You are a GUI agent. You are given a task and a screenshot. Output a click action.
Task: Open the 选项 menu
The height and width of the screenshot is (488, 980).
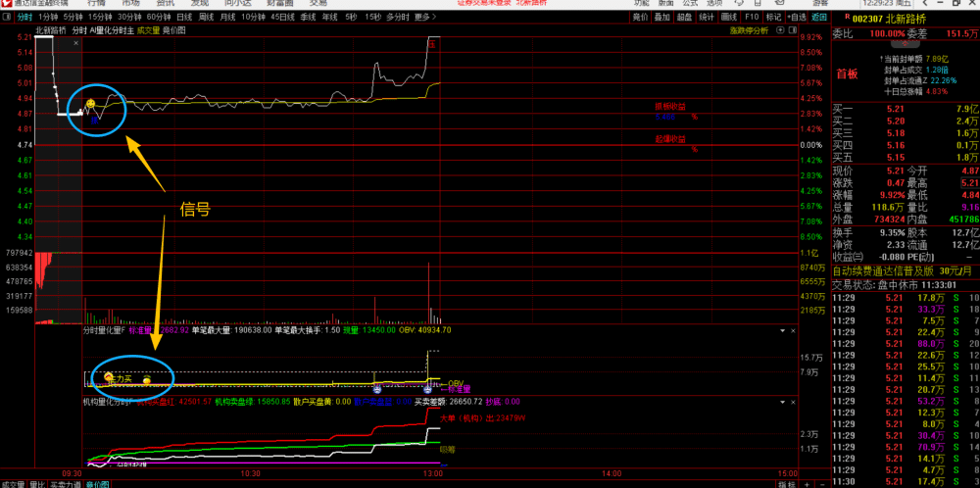point(713,3)
